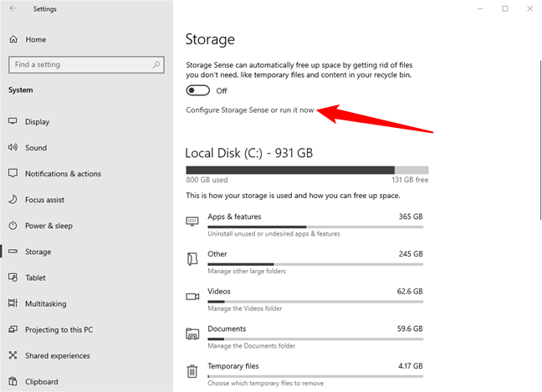Click the Home icon in sidebar
The image size is (542, 392).
click(13, 39)
